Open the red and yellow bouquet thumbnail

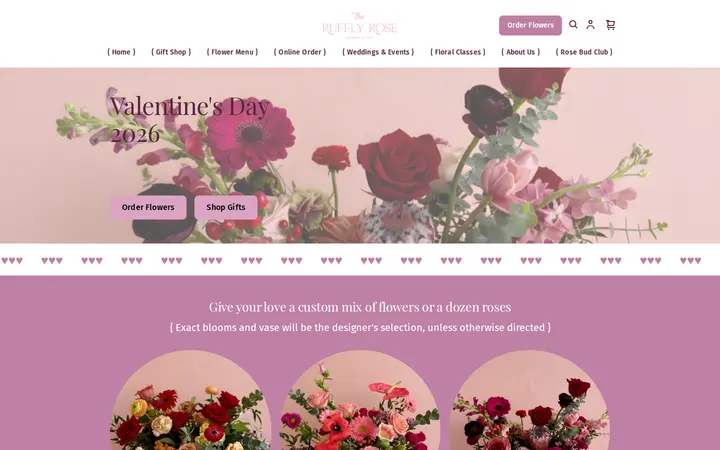(x=190, y=400)
